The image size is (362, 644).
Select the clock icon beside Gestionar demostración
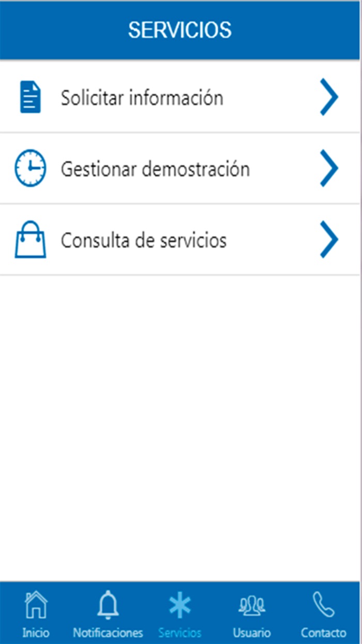pyautogui.click(x=30, y=168)
